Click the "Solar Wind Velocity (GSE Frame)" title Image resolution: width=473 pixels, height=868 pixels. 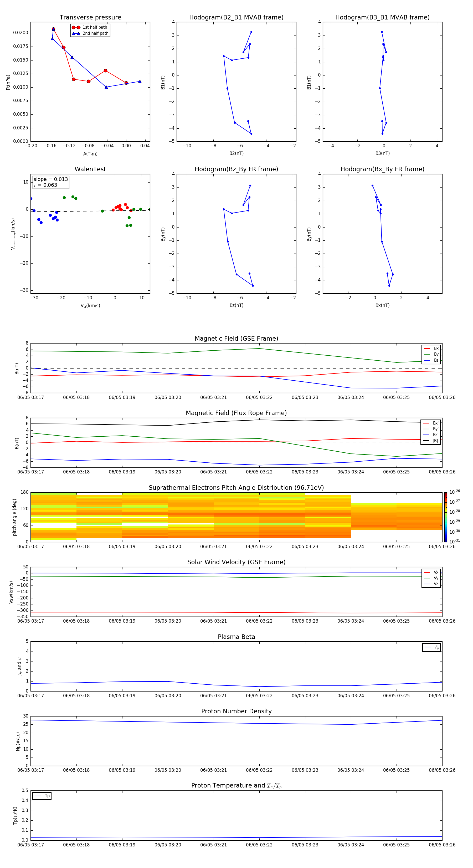point(236,562)
